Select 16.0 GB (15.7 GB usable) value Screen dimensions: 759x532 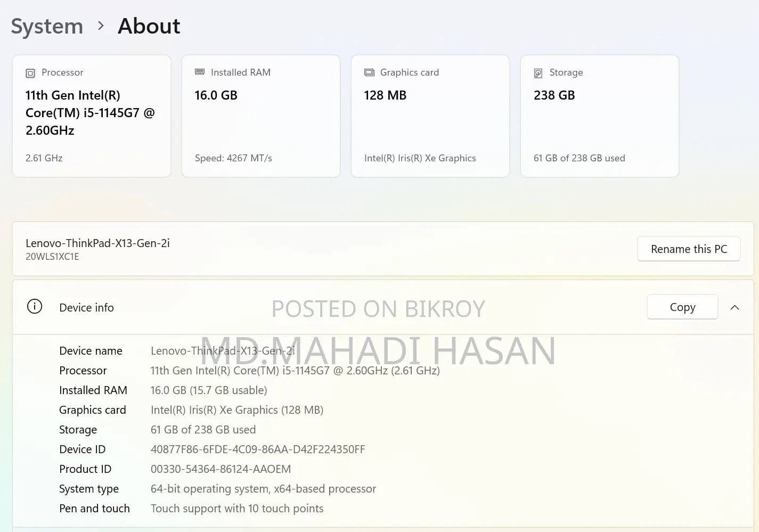pyautogui.click(x=209, y=390)
